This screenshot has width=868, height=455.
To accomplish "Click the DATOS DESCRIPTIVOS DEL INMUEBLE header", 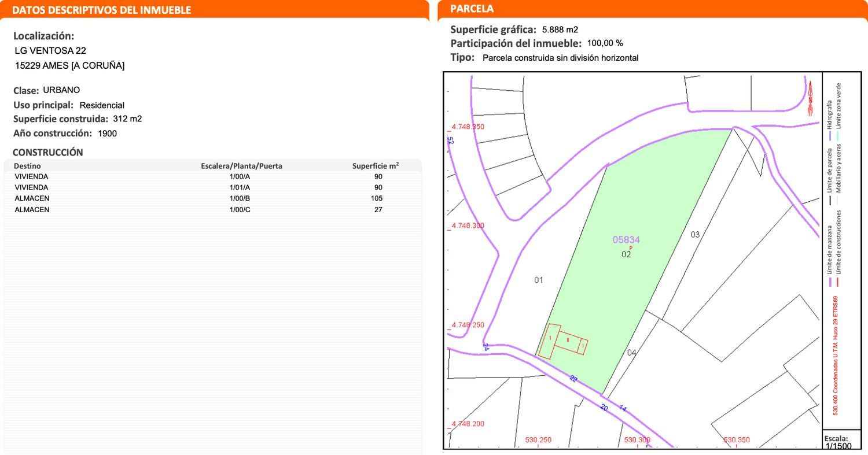I will (x=101, y=10).
